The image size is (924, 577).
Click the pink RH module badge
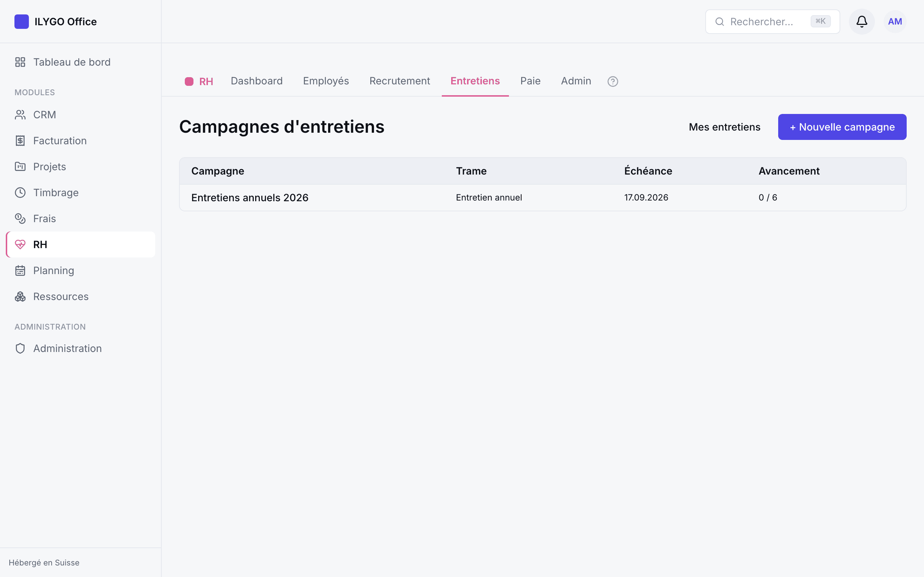[199, 81]
